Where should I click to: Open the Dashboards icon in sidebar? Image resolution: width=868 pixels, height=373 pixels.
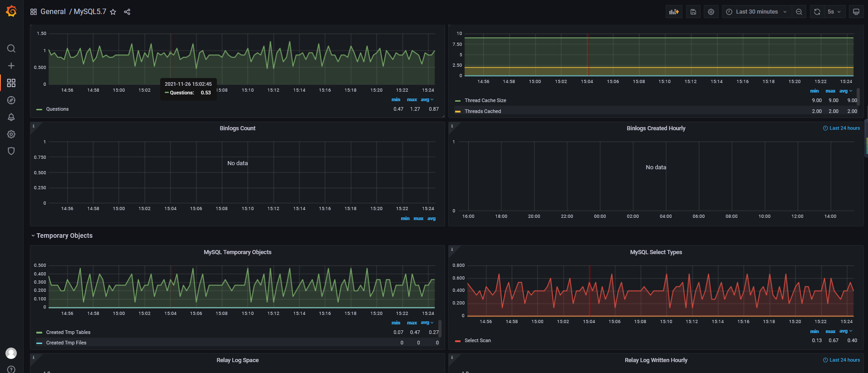click(x=11, y=83)
